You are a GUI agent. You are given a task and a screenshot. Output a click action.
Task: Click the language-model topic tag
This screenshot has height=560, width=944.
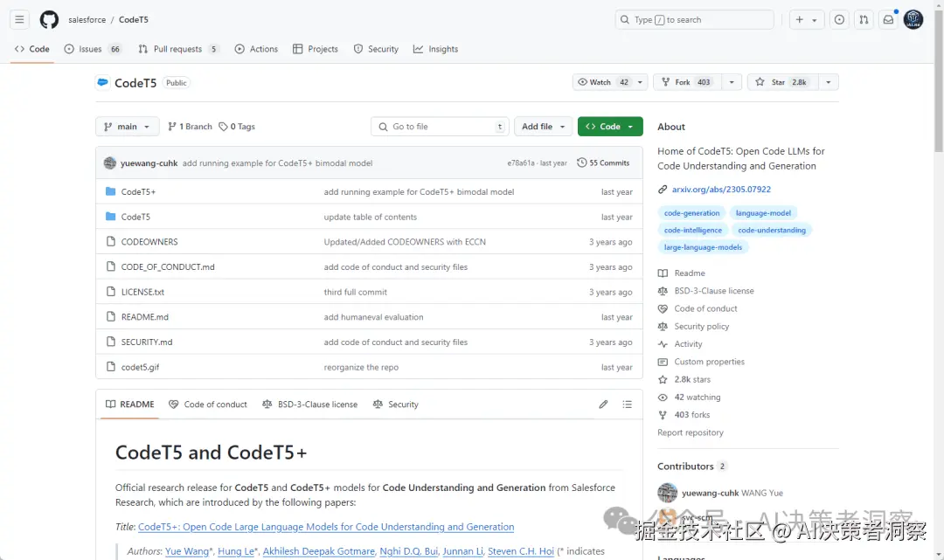763,213
